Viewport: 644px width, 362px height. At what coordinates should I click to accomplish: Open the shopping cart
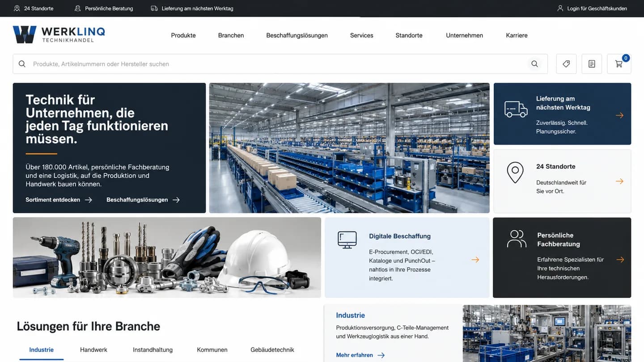point(619,64)
